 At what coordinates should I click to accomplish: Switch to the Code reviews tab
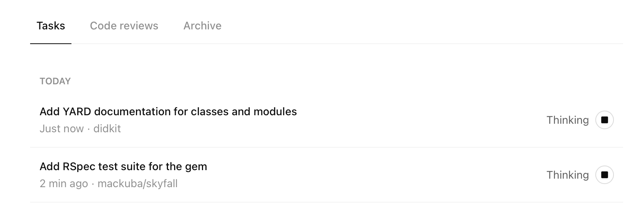coord(124,26)
